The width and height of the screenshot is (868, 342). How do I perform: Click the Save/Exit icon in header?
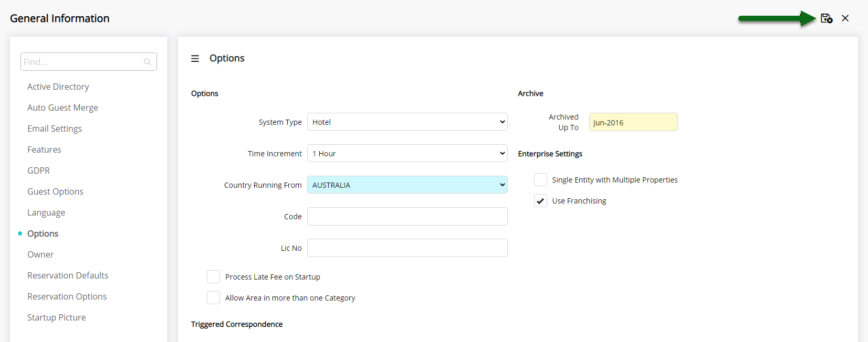point(827,18)
